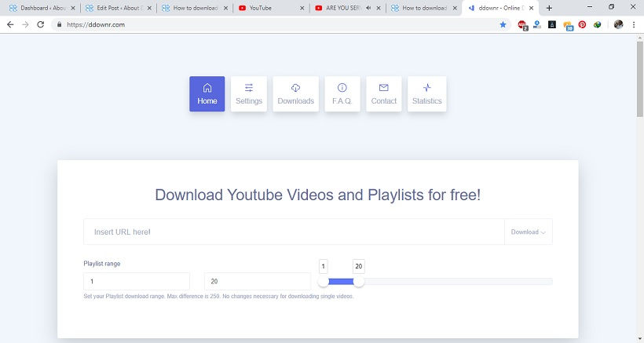Open the Chrome three-dot menu
The height and width of the screenshot is (343, 644).
point(634,24)
